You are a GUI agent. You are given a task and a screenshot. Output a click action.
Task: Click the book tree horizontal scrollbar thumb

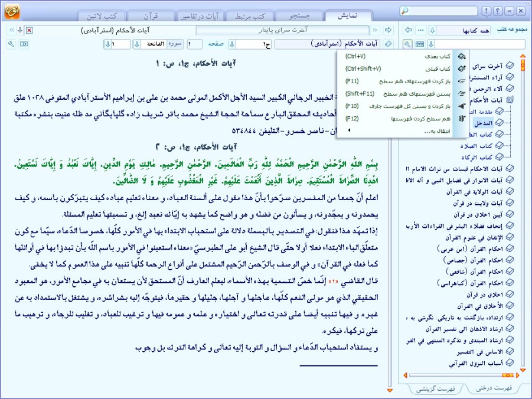[x=508, y=375]
